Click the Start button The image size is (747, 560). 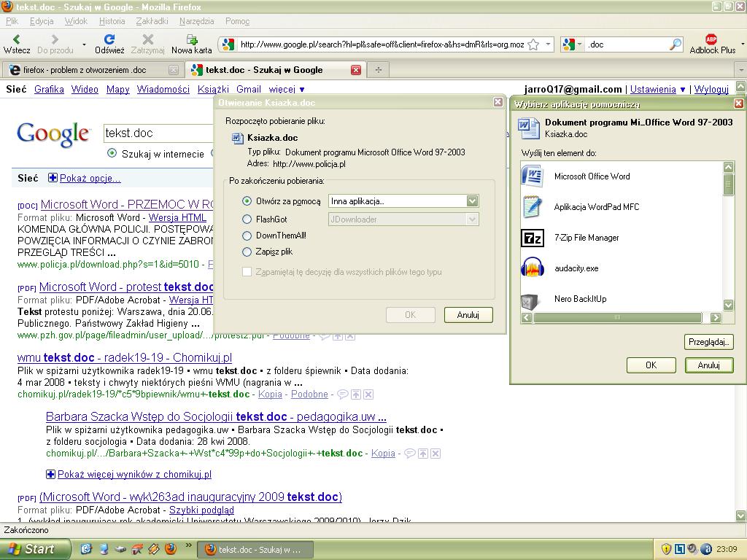[34, 549]
